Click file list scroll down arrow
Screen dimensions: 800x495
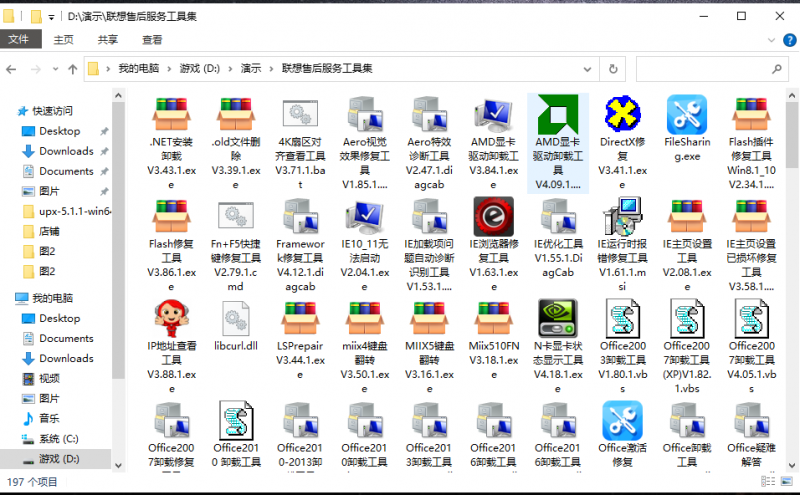click(x=792, y=465)
